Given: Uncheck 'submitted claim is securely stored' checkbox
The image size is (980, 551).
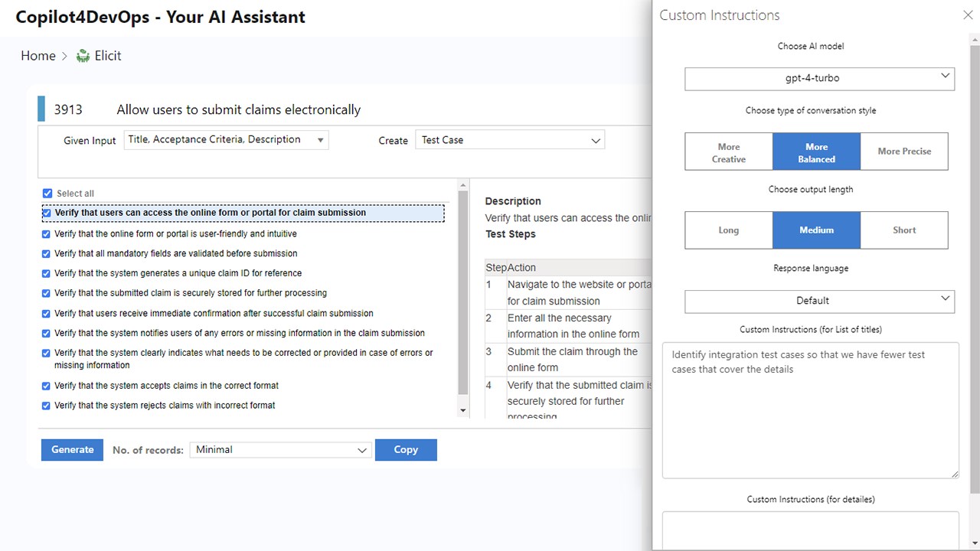Looking at the screenshot, I should 47,294.
